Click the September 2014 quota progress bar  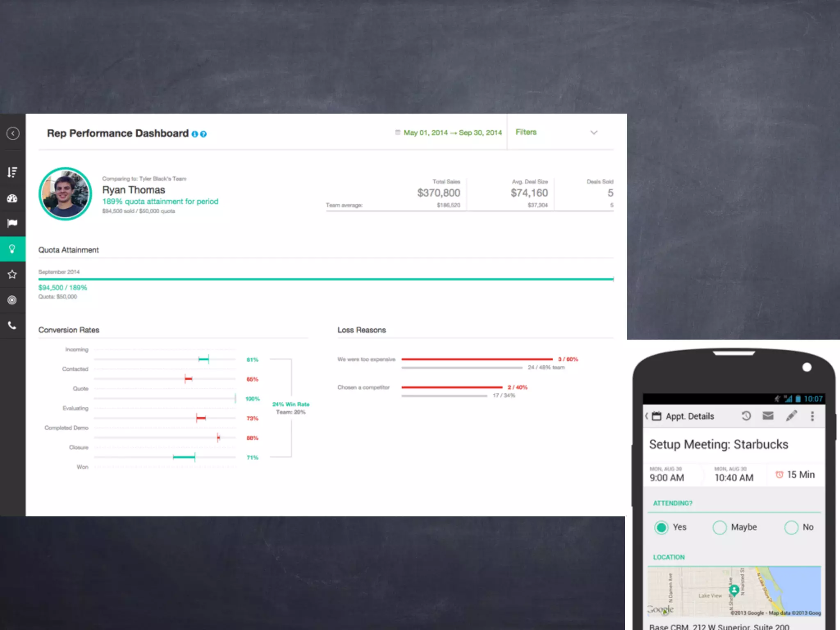tap(326, 279)
